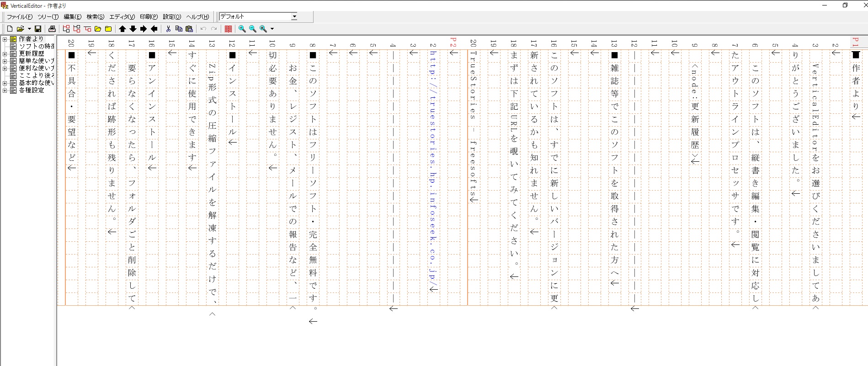Click the first red tree-node icon in the toolbar
Viewport: 868px width, 366px height.
click(x=66, y=29)
